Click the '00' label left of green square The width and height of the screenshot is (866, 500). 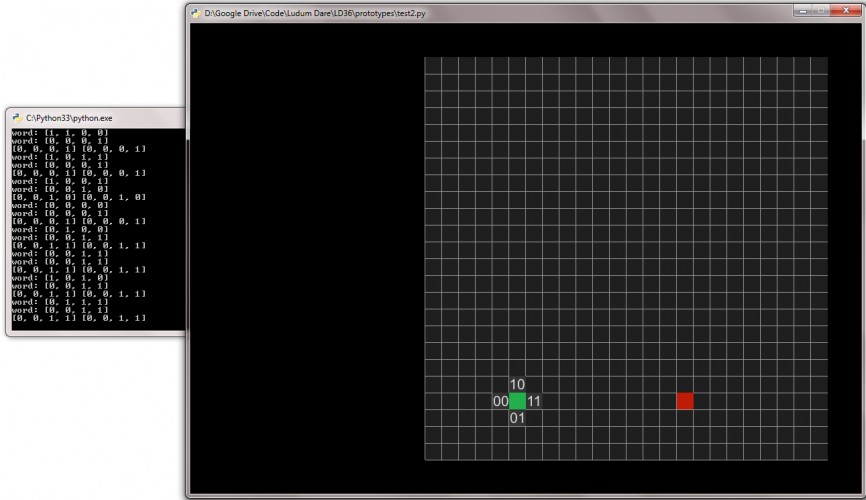tap(500, 401)
